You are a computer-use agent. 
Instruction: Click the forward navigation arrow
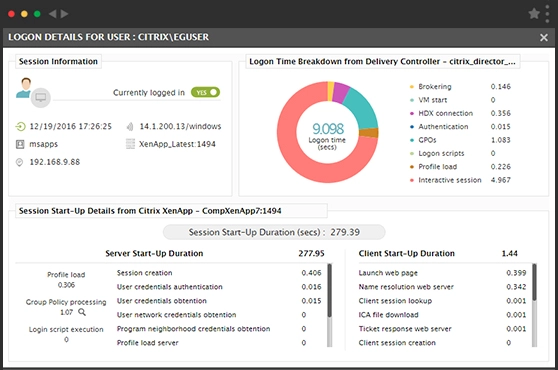coord(64,14)
